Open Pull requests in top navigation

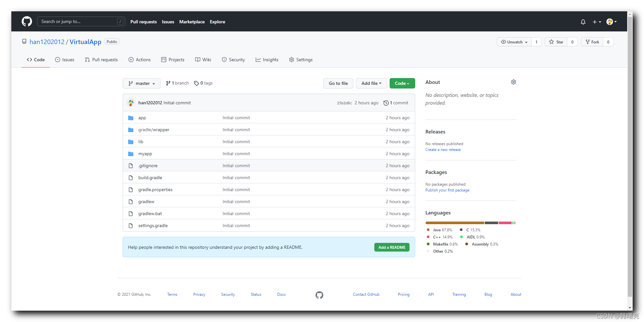pos(143,22)
